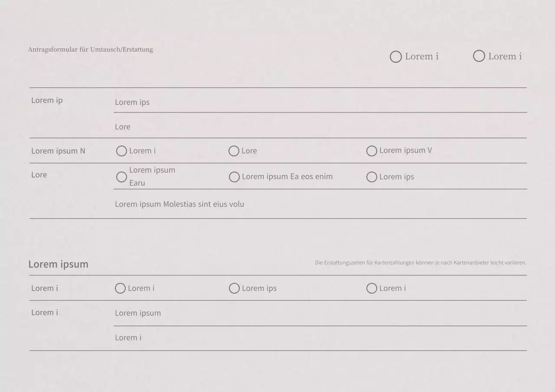Click the bold "Lorem ipsum" section heading

(58, 264)
